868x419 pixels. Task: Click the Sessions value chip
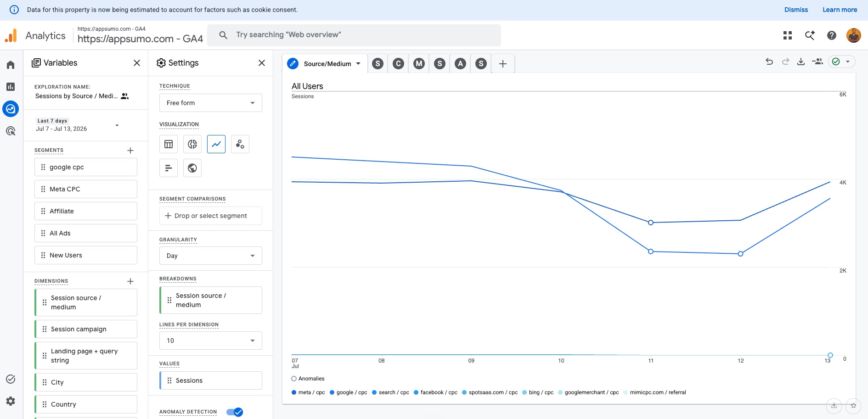(211, 380)
